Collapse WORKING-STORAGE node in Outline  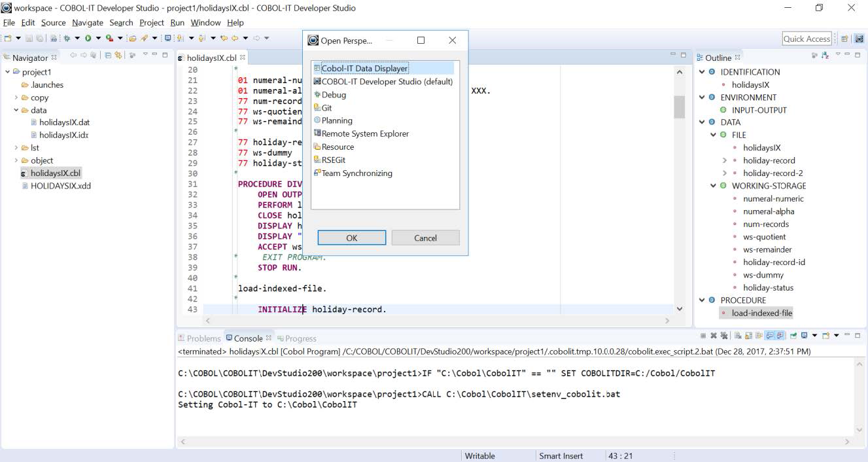(x=713, y=186)
